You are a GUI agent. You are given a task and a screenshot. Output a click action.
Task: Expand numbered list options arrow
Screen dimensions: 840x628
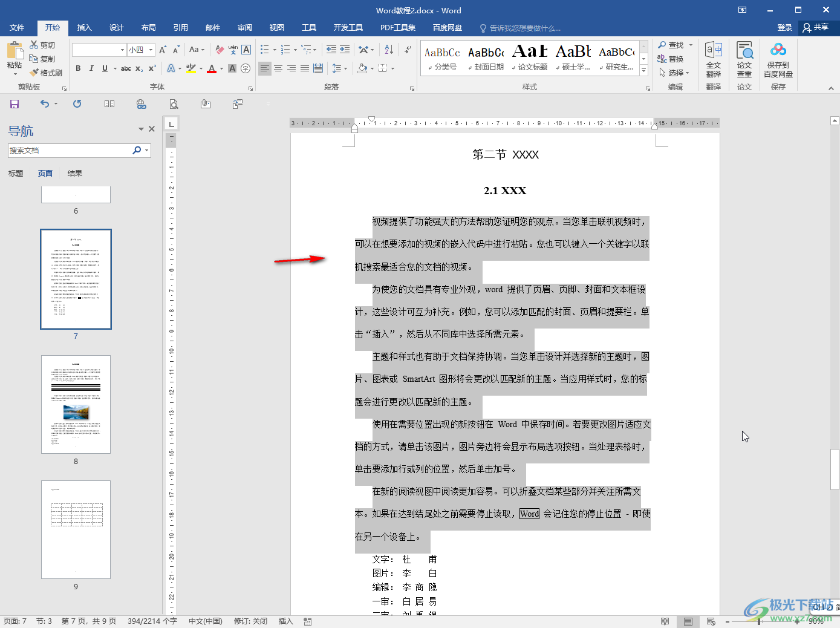(x=295, y=50)
